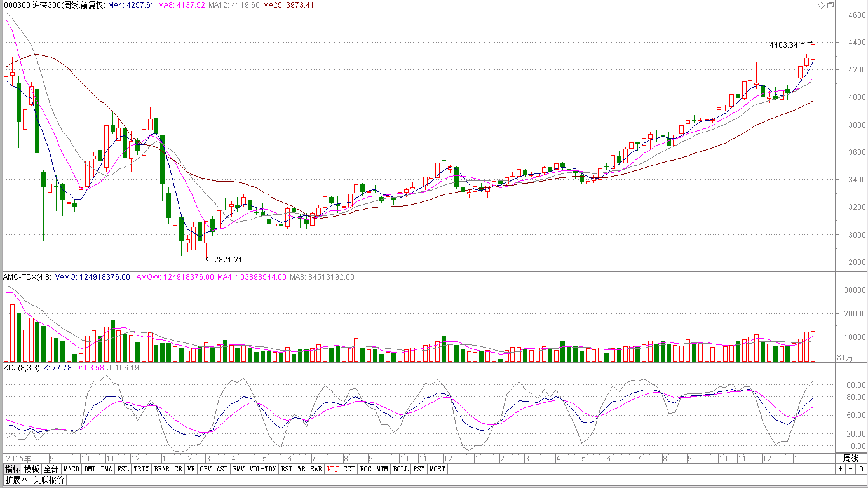The image size is (868, 488).
Task: Click the 2821.21 low price annotation
Action: click(227, 259)
